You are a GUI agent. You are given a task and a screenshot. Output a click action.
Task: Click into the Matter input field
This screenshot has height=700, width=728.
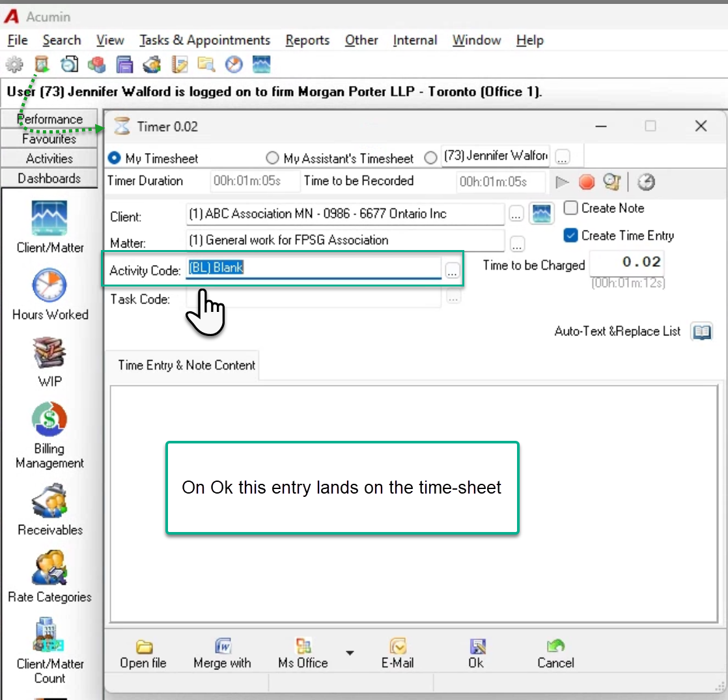coord(345,240)
